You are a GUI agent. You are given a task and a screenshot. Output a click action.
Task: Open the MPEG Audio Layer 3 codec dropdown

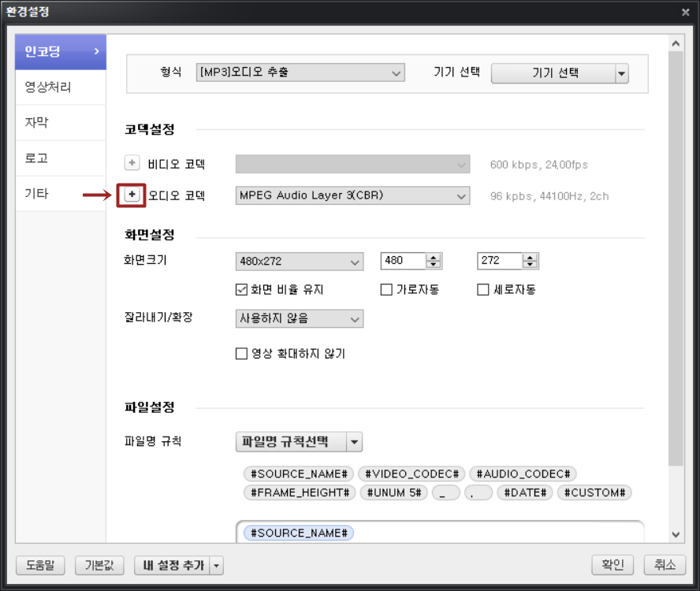(x=352, y=195)
